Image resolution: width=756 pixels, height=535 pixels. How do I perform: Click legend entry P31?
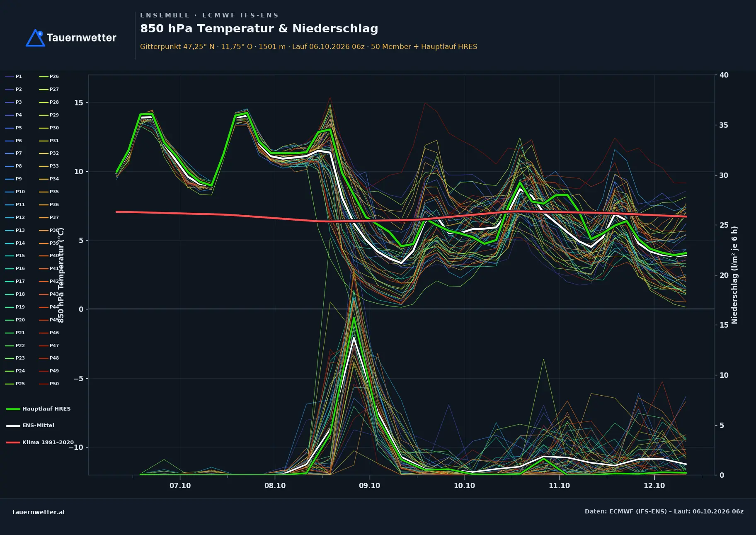[49, 141]
